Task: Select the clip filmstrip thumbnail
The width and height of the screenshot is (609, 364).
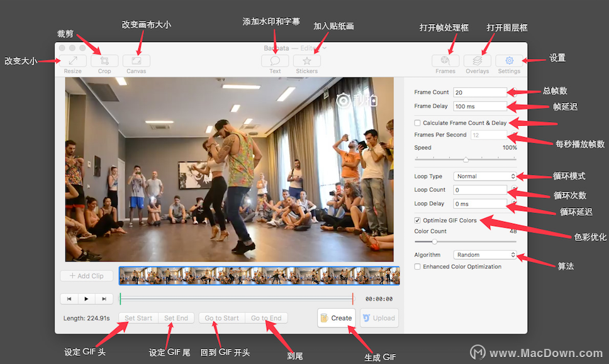Action: (259, 276)
